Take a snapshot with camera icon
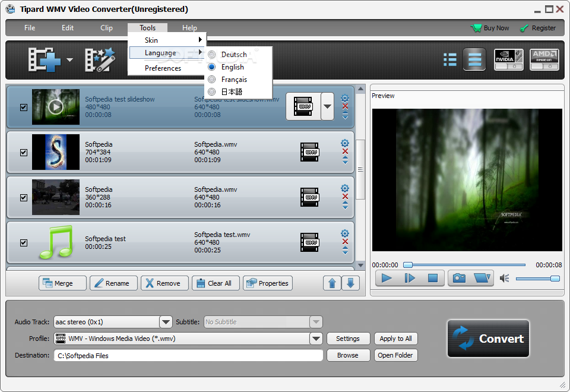Viewport: 570px width, 392px height. click(x=459, y=278)
